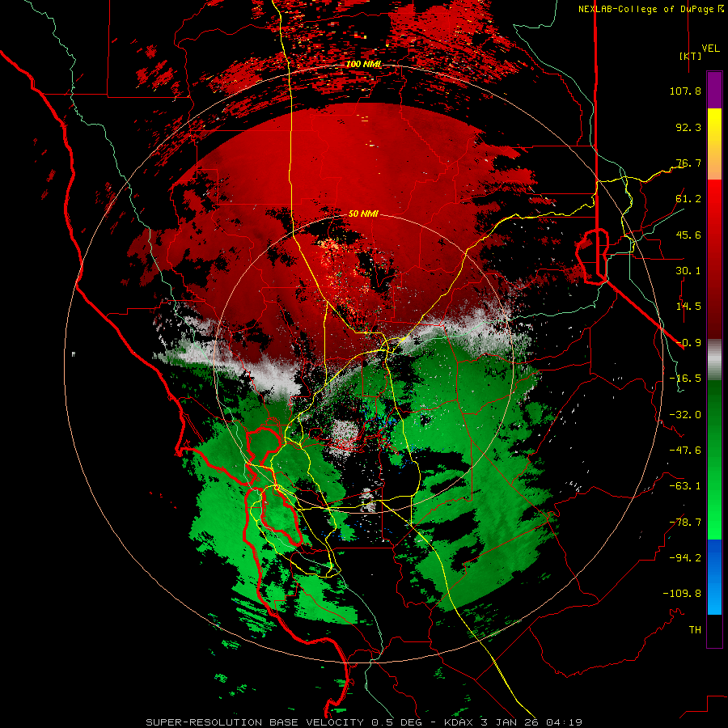728x728 pixels.
Task: Click the 76.7 velocity scale value
Action: point(688,163)
